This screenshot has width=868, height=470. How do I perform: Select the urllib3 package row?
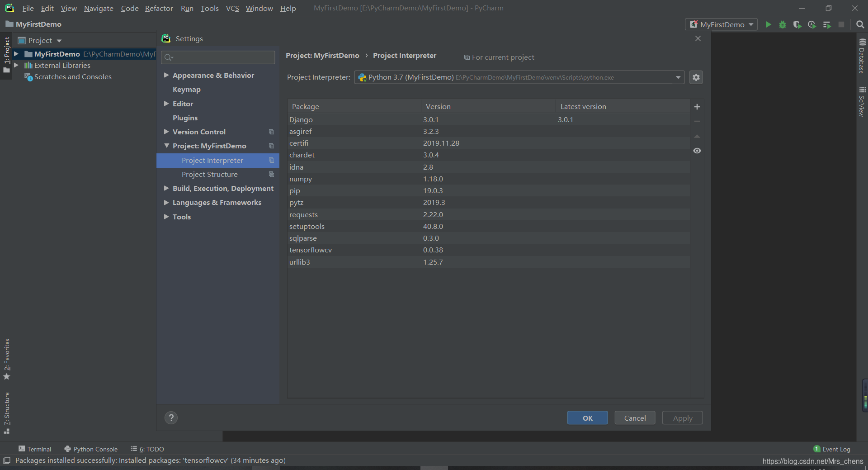489,262
